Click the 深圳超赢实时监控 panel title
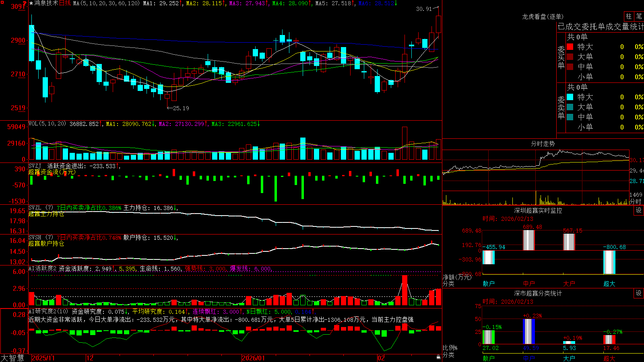 pos(538,210)
